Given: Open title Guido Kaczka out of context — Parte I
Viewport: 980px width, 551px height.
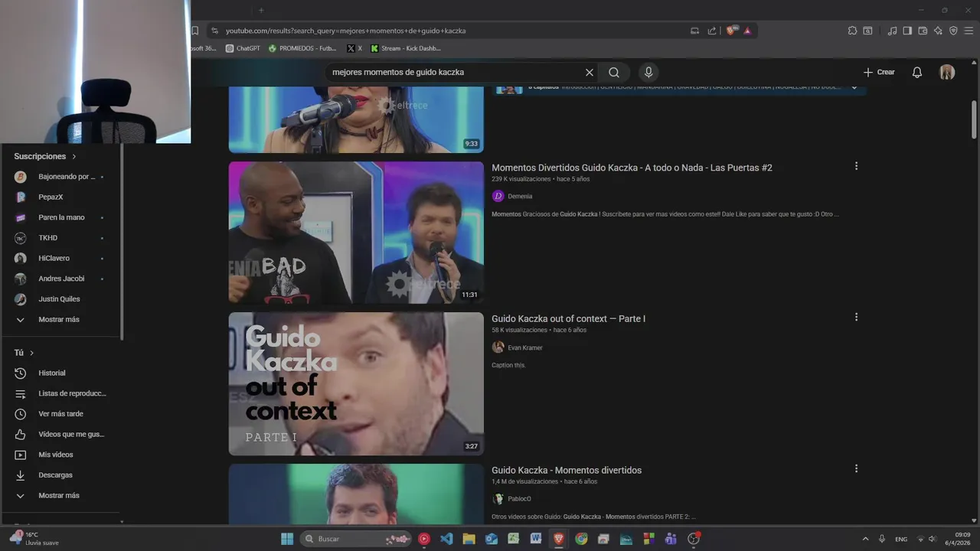Looking at the screenshot, I should [x=568, y=318].
